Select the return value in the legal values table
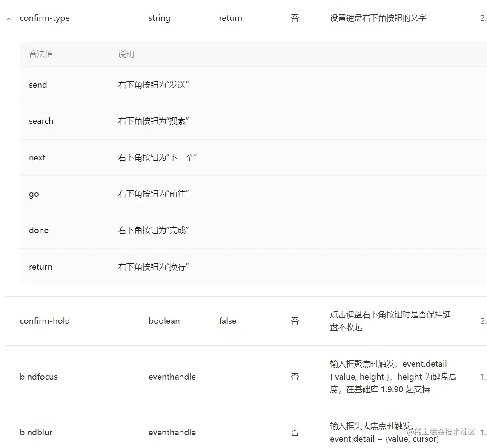The height and width of the screenshot is (448, 487). click(x=40, y=267)
